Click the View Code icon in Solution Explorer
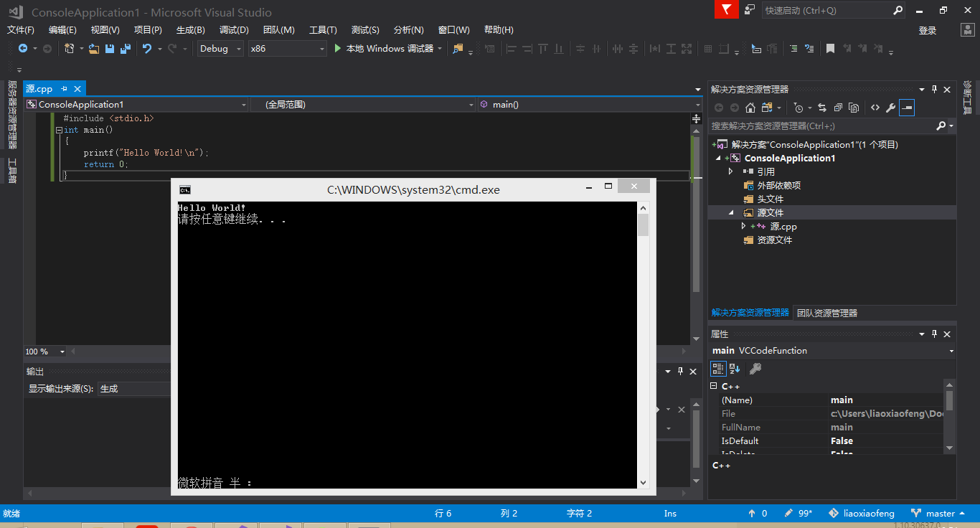Screen dimensions: 980x528 tap(875, 108)
